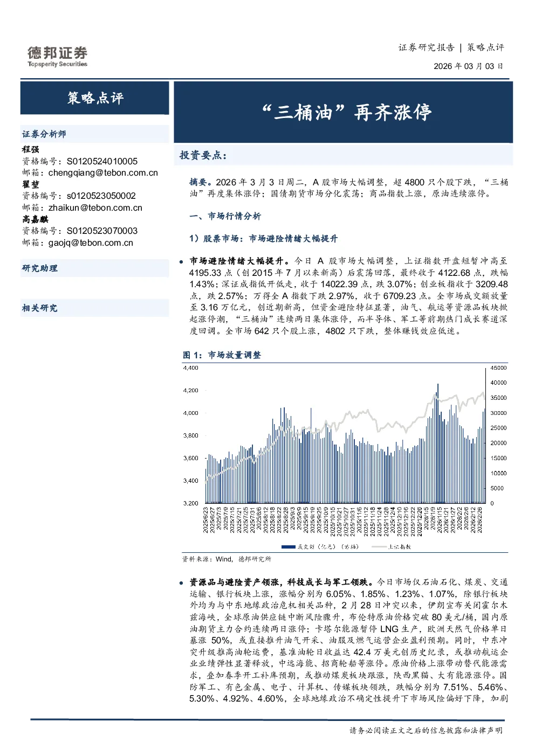Image resolution: width=535 pixels, height=756 pixels.
Task: Click the 策略点评 banner in the left sidebar
Action: (95, 98)
